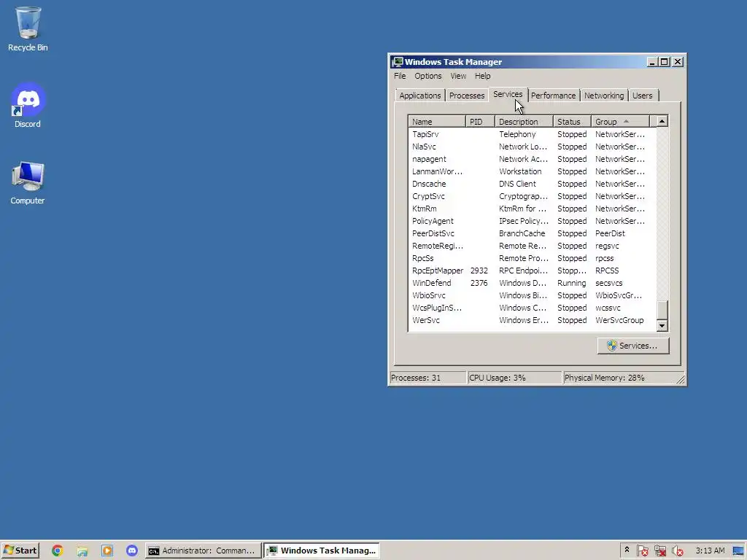The width and height of the screenshot is (747, 560).
Task: Click the WerSvcGroup group cell
Action: click(619, 320)
